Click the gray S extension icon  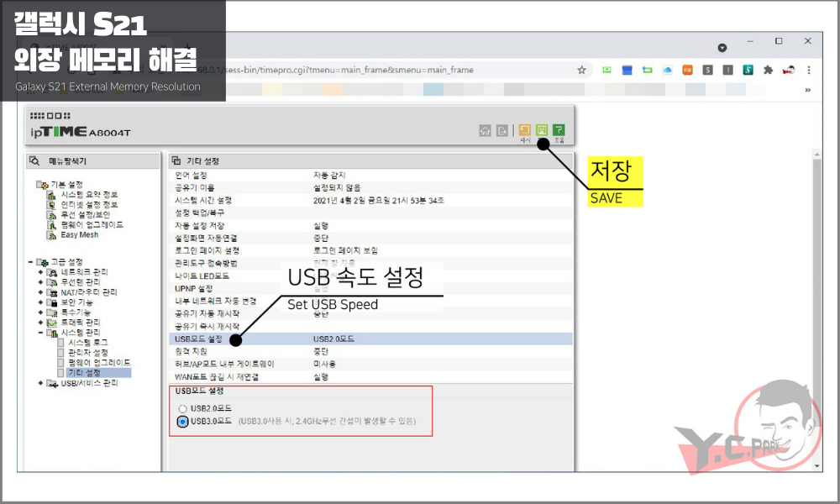click(x=707, y=70)
